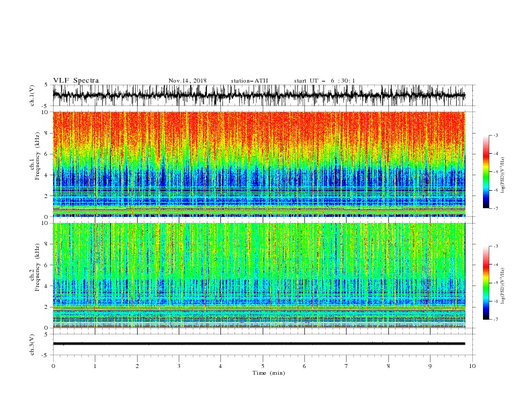Click the "8" kHz tick on ch.1 frequency axis

[47, 133]
